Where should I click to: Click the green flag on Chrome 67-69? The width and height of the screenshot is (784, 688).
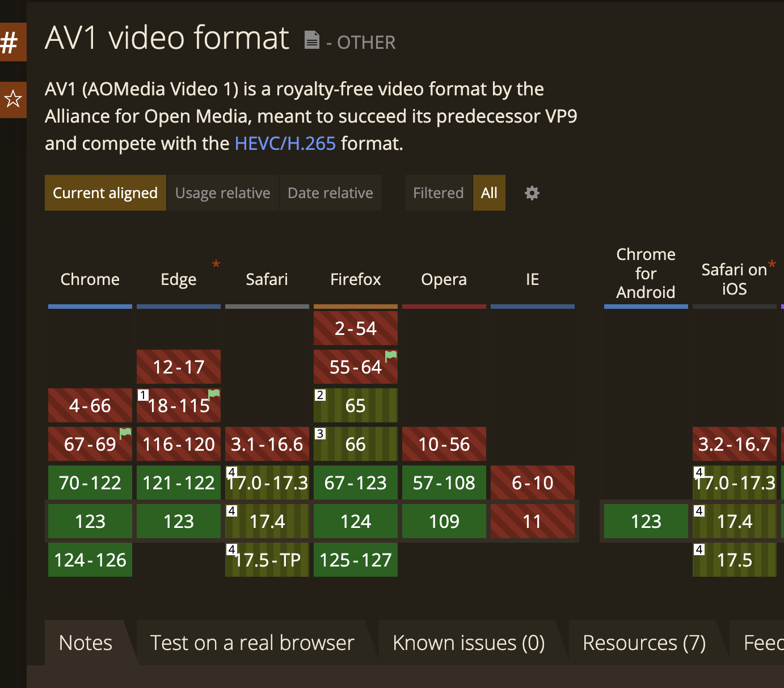point(125,433)
